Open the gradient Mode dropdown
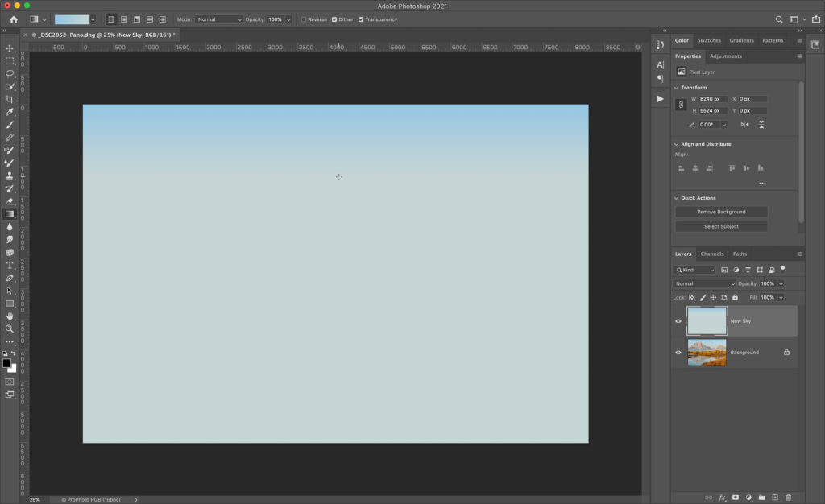This screenshot has width=825, height=504. click(218, 19)
